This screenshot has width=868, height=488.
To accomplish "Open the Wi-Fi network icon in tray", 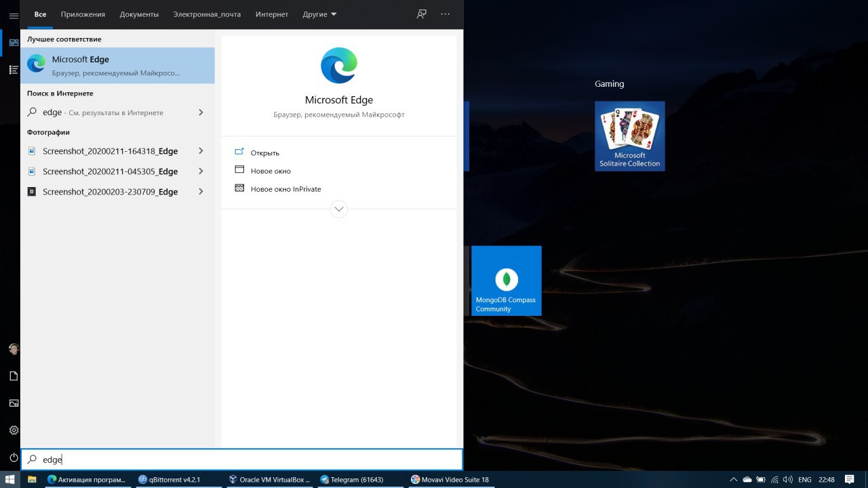I will [x=774, y=479].
